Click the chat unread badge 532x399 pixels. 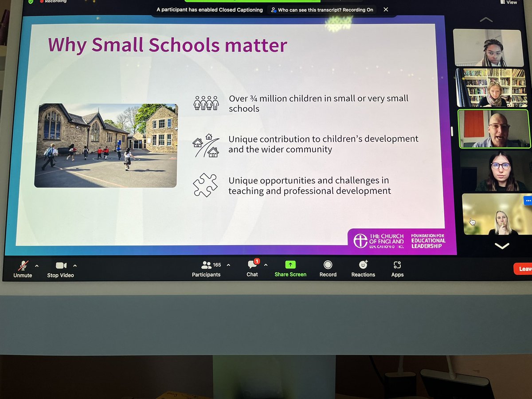[257, 262]
